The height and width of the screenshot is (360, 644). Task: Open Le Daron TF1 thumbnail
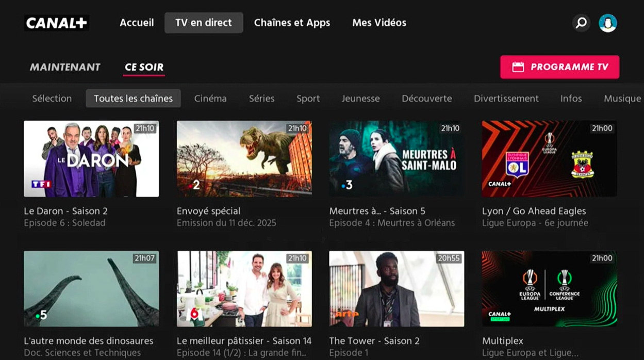pos(91,159)
